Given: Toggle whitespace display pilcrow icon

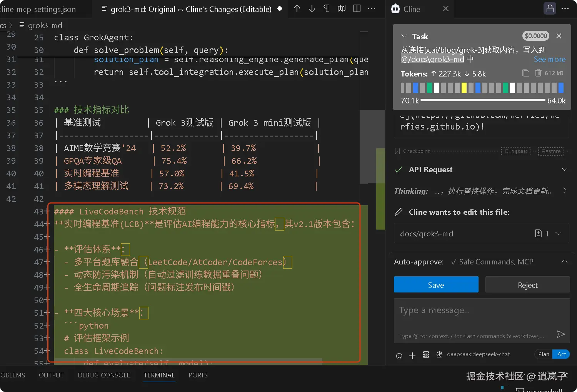Looking at the screenshot, I should tap(327, 8).
